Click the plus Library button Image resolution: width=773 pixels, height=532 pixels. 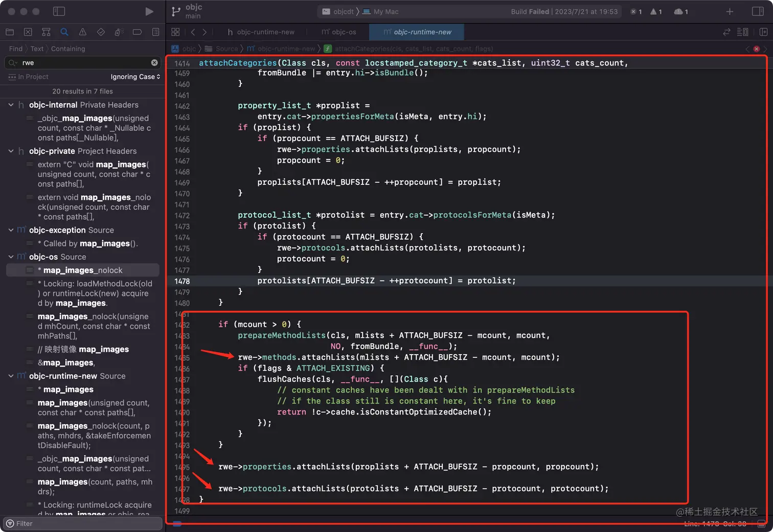(730, 11)
